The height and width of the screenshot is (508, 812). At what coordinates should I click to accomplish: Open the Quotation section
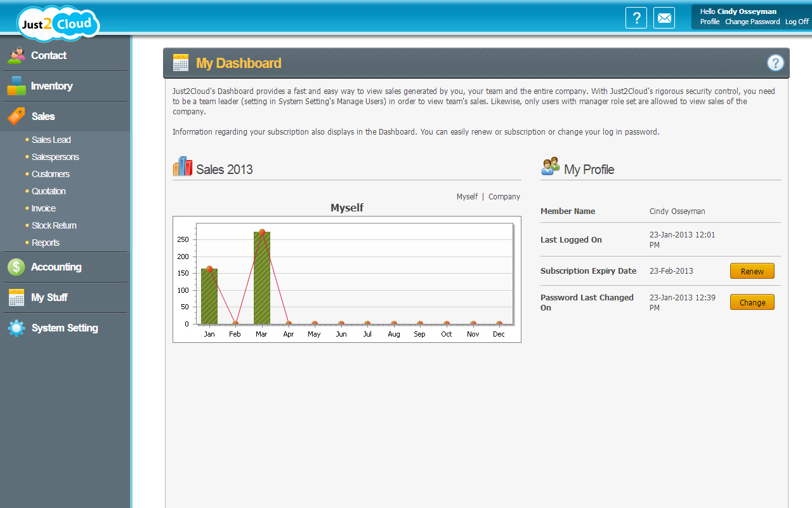click(x=48, y=190)
